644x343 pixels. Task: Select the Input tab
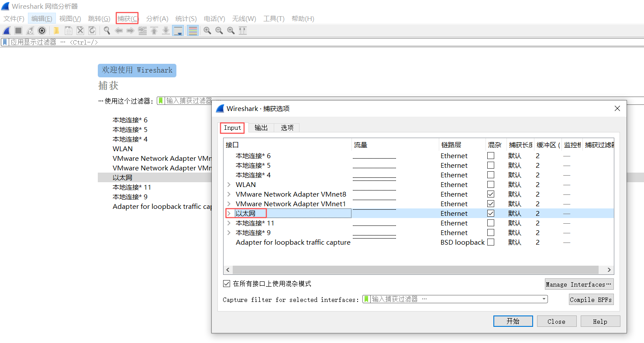pos(232,128)
